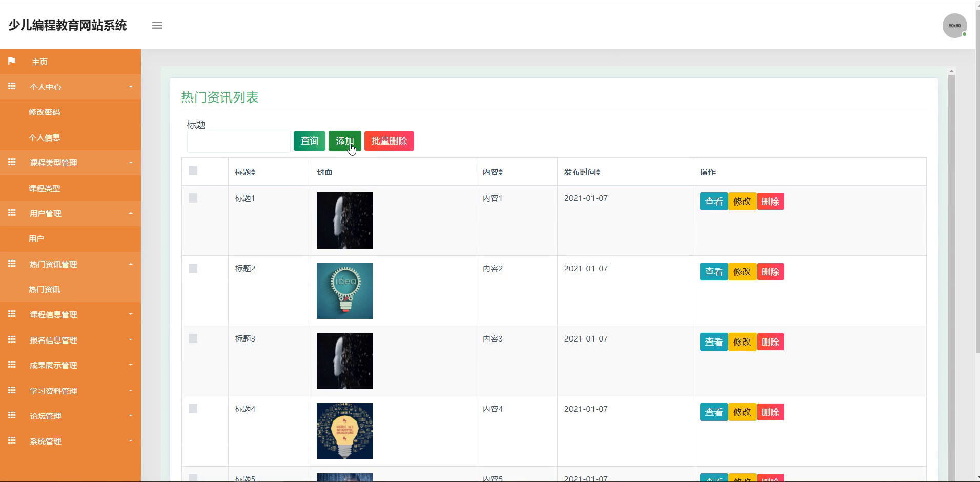980x482 pixels.
Task: Click 查看 for row 标题3
Action: 714,342
